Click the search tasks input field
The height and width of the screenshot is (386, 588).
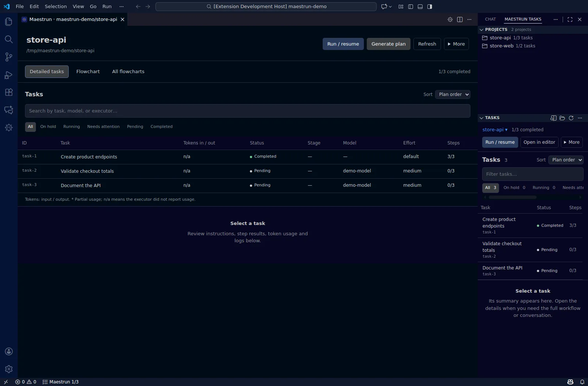pyautogui.click(x=247, y=111)
